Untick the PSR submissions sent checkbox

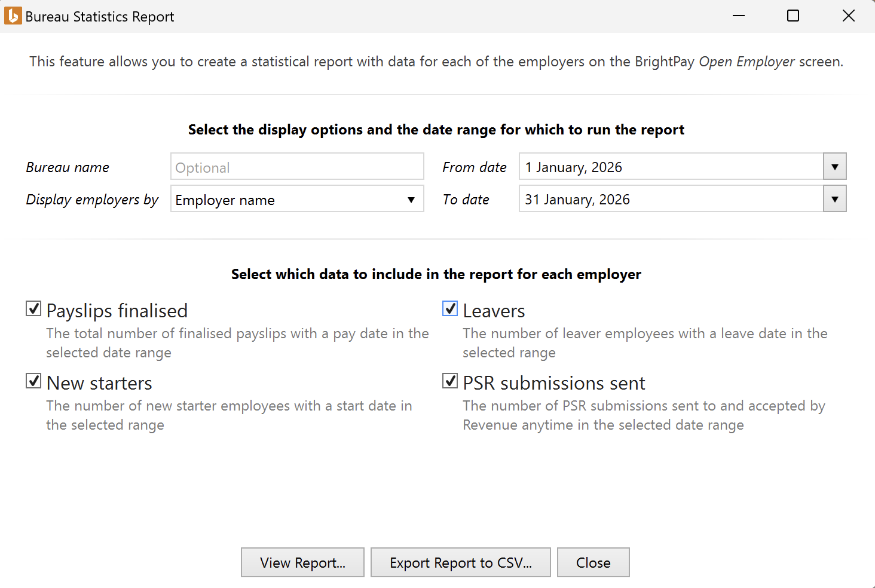450,381
